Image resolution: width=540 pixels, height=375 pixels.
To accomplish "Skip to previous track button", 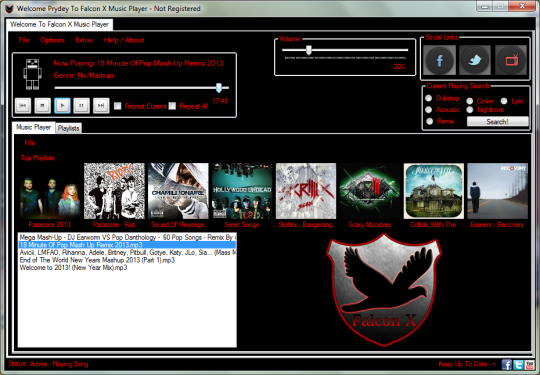I will coord(23,106).
